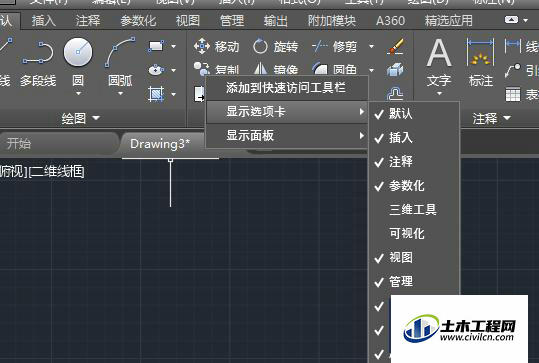Switch to the 输出 ribbon tab

pyautogui.click(x=276, y=21)
